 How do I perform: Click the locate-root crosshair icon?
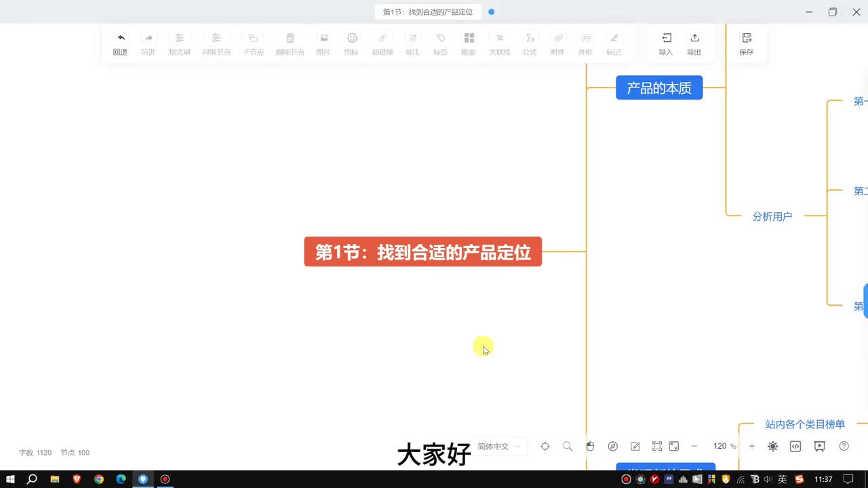(x=545, y=446)
